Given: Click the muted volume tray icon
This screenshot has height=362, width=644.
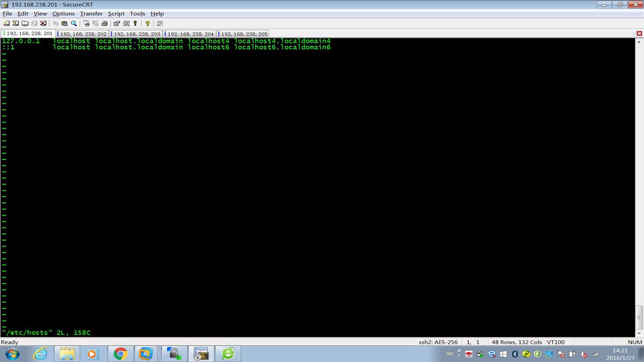Looking at the screenshot, I should click(584, 354).
